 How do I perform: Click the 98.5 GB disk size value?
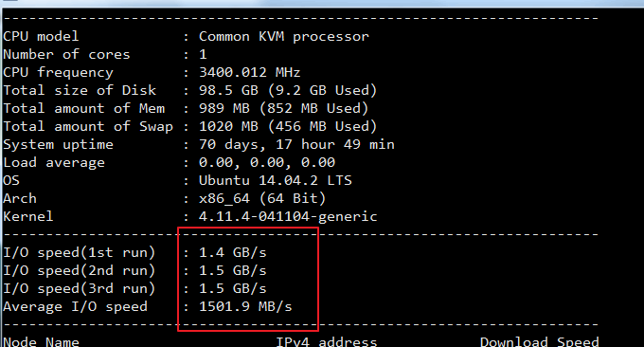[x=229, y=90]
